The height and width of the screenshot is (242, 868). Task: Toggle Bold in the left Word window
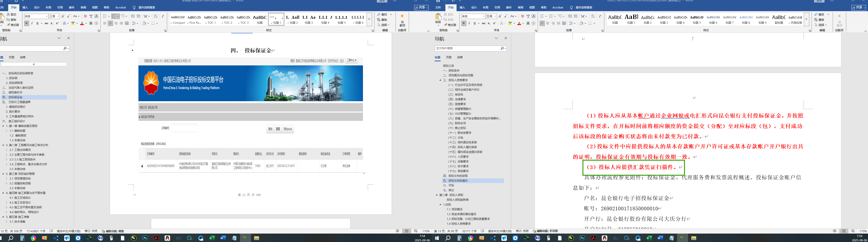(x=26, y=23)
